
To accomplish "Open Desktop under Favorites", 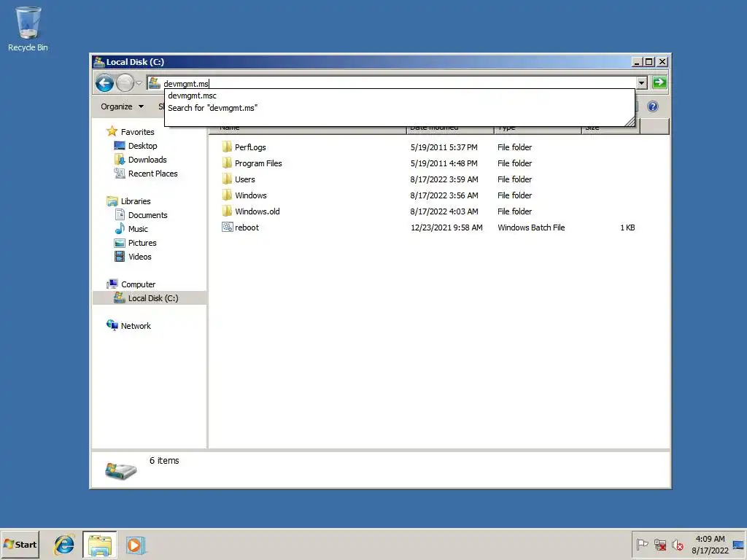I will point(142,146).
